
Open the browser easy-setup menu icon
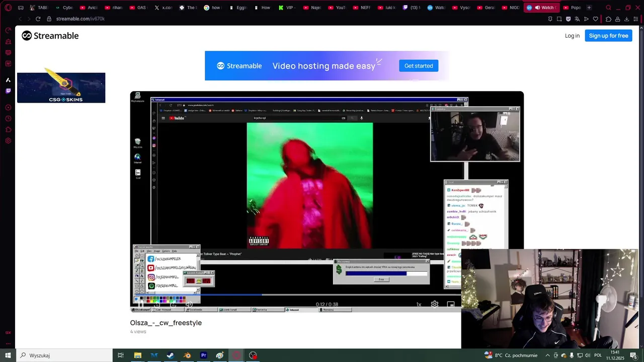(x=636, y=19)
